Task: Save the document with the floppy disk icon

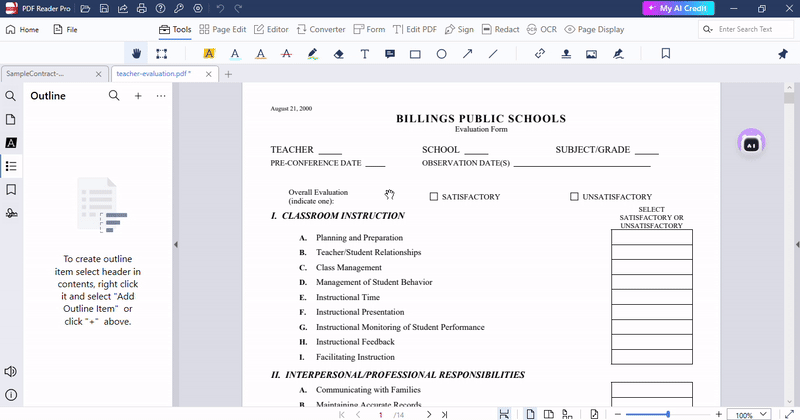Action: pyautogui.click(x=104, y=9)
